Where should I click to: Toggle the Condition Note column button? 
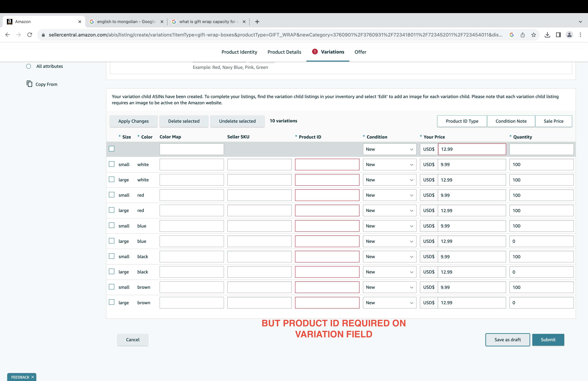511,121
